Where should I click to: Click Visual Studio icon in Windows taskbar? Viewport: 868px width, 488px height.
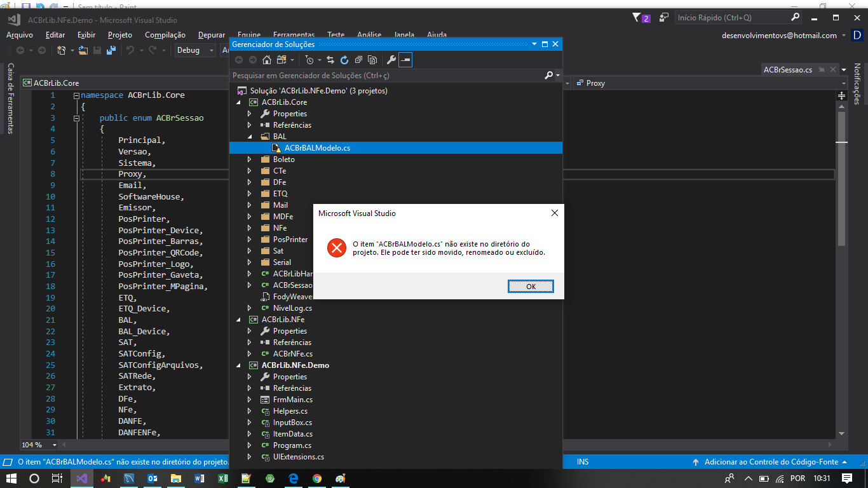tap(82, 478)
